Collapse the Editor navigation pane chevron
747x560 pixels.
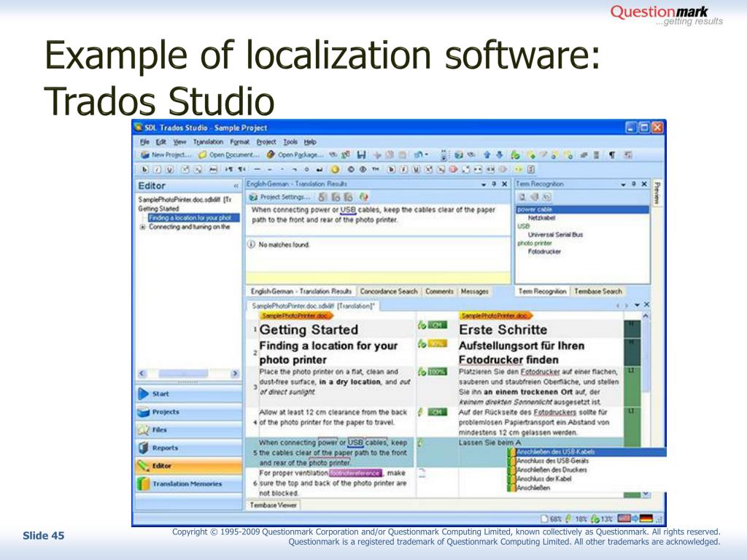tap(236, 186)
